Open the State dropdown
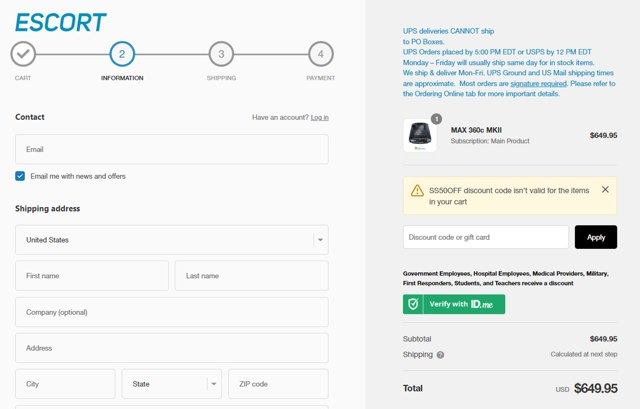The width and height of the screenshot is (640, 409). click(x=172, y=384)
